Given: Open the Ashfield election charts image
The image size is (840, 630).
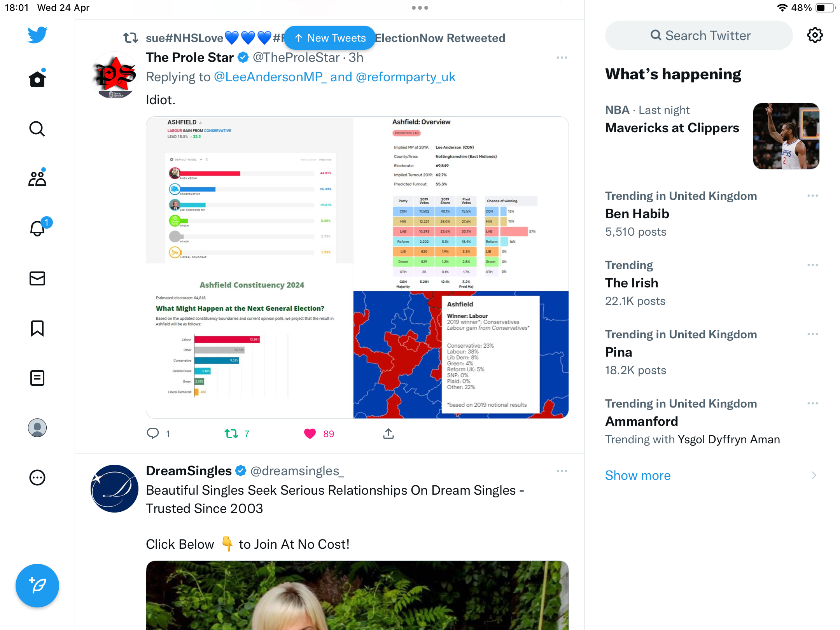Looking at the screenshot, I should 357,268.
